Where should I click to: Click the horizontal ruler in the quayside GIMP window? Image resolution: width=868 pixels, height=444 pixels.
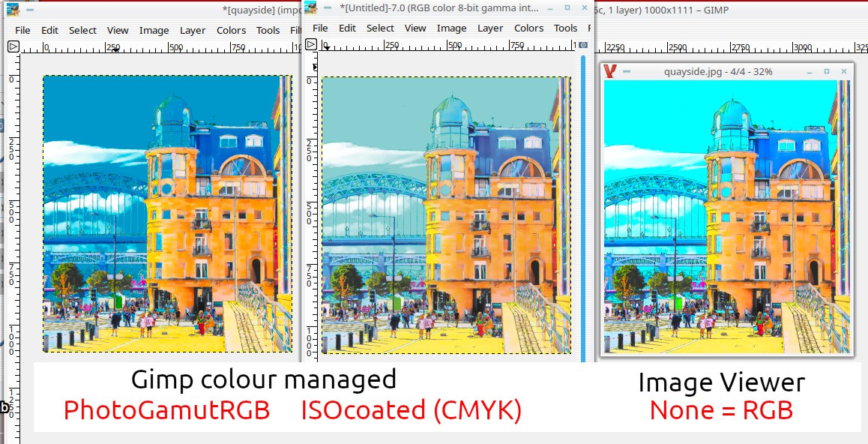[x=161, y=47]
